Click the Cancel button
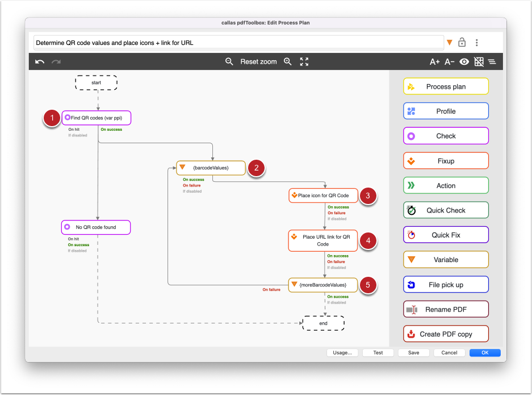The image size is (532, 395). (449, 353)
